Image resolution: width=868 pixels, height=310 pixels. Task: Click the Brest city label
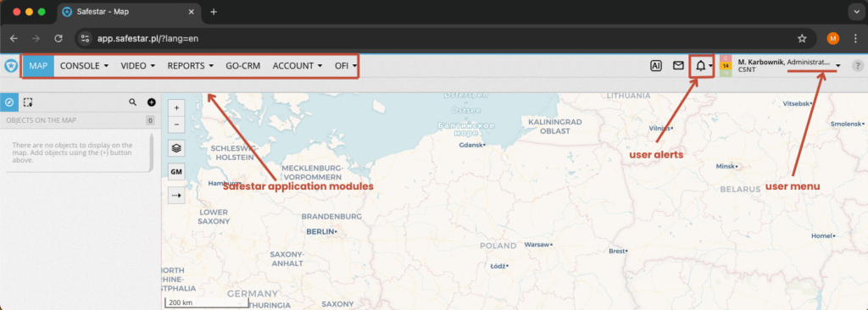[x=618, y=251]
